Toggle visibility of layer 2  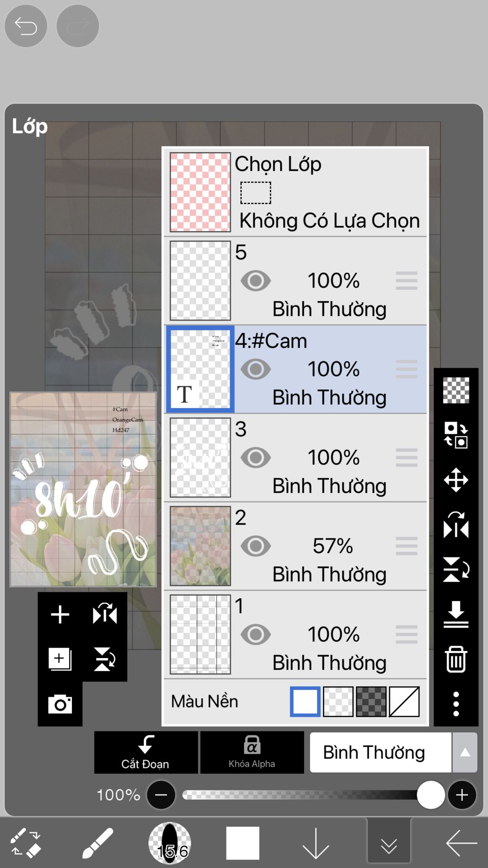click(256, 546)
